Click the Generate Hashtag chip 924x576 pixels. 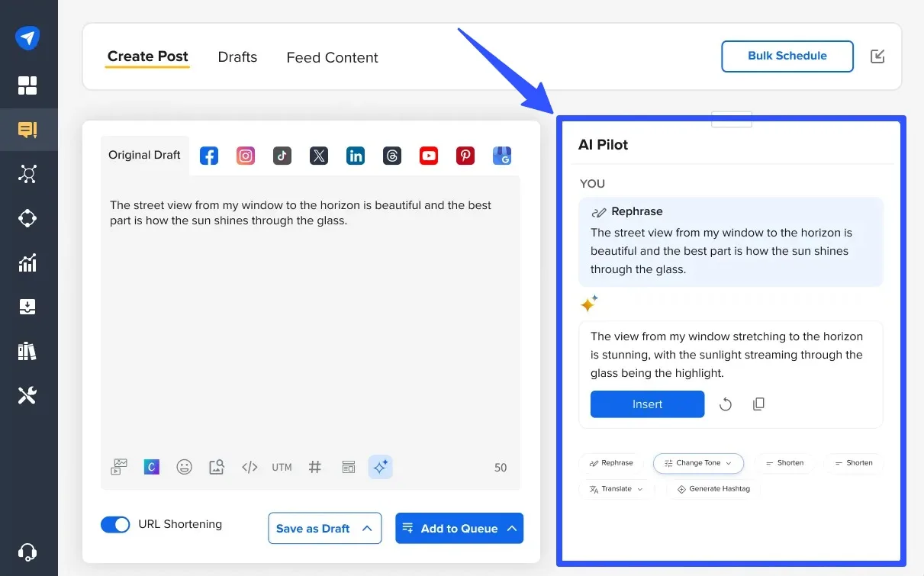pyautogui.click(x=713, y=489)
